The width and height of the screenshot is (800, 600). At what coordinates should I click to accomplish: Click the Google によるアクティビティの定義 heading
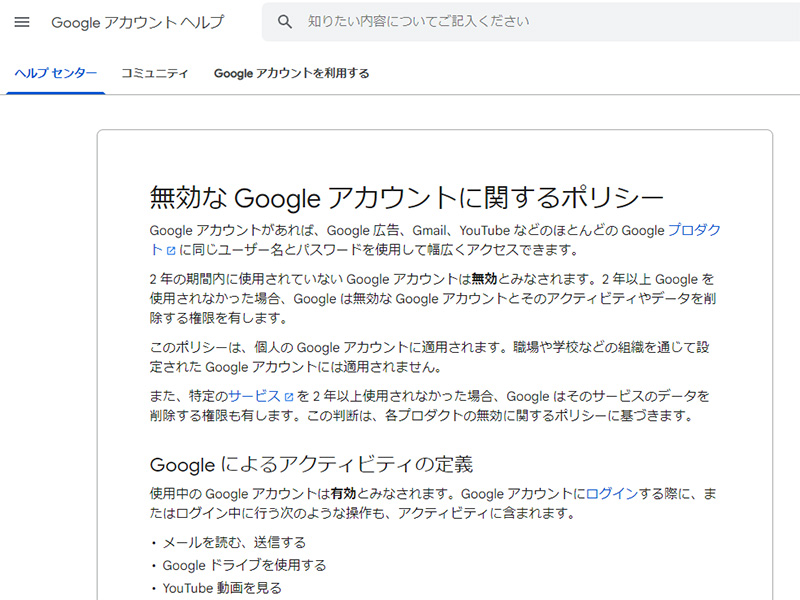(x=311, y=465)
